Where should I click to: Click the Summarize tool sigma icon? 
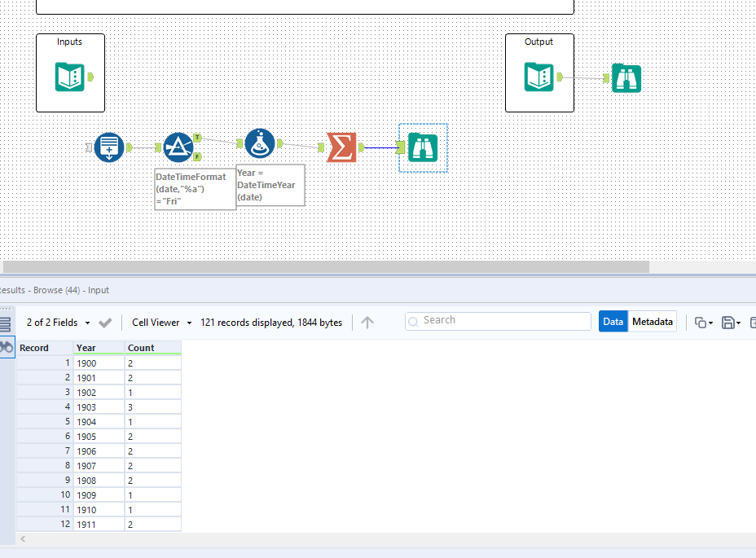tap(341, 147)
